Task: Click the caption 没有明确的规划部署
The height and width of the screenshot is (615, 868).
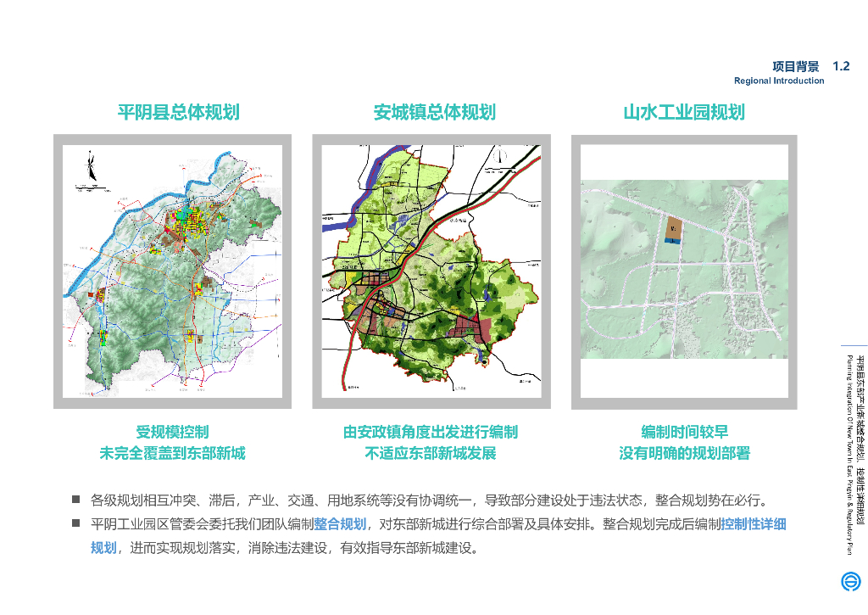Action: pos(684,453)
